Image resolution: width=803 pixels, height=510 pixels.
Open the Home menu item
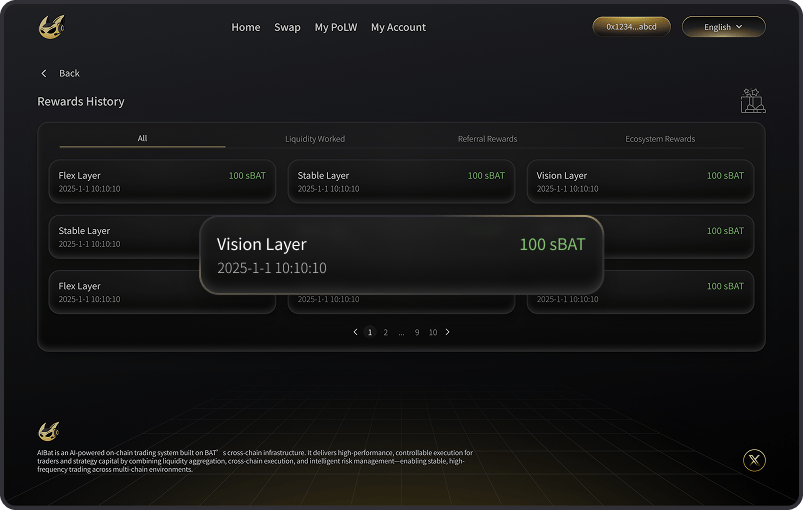(246, 28)
